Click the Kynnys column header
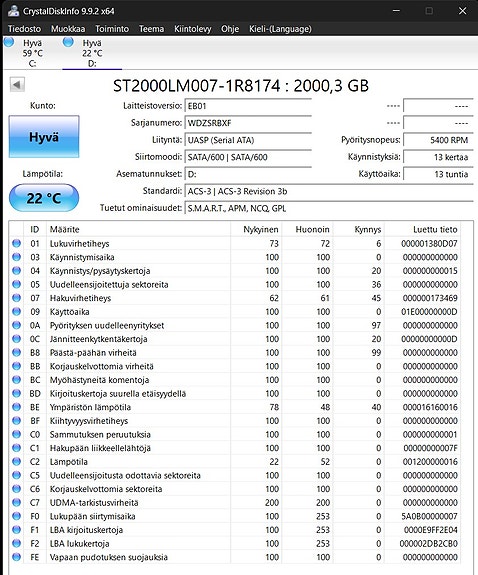 click(x=358, y=229)
